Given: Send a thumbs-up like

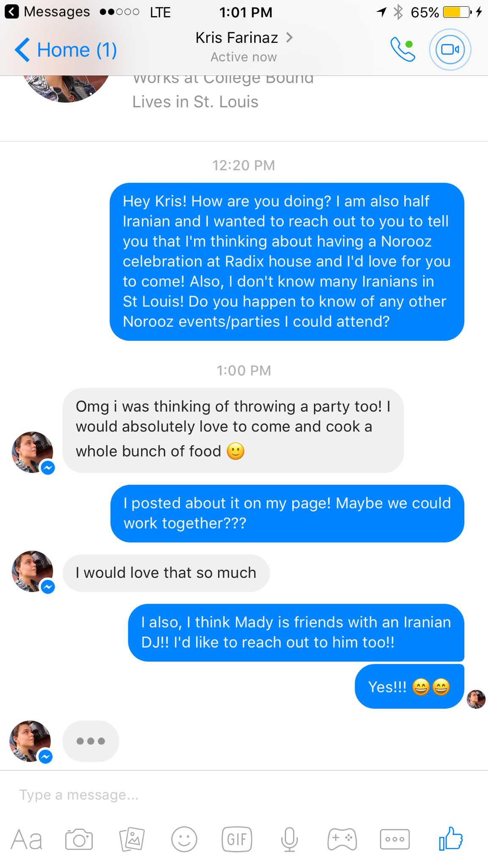Looking at the screenshot, I should (450, 838).
